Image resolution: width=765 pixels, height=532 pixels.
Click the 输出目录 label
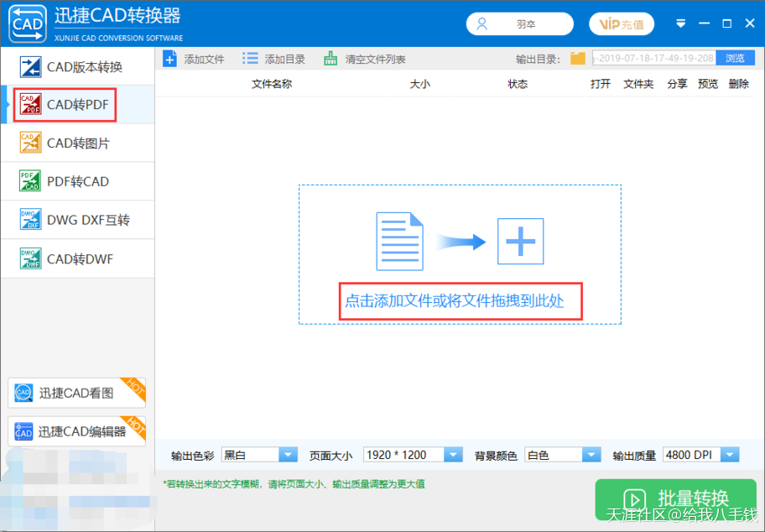[539, 59]
